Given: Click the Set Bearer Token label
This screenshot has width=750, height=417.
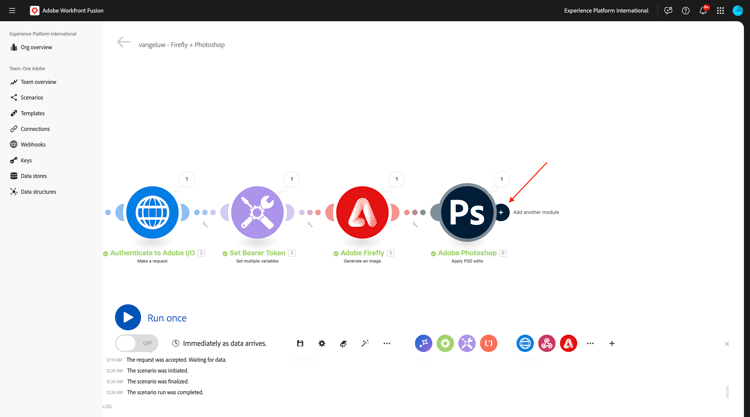Looking at the screenshot, I should coord(257,253).
